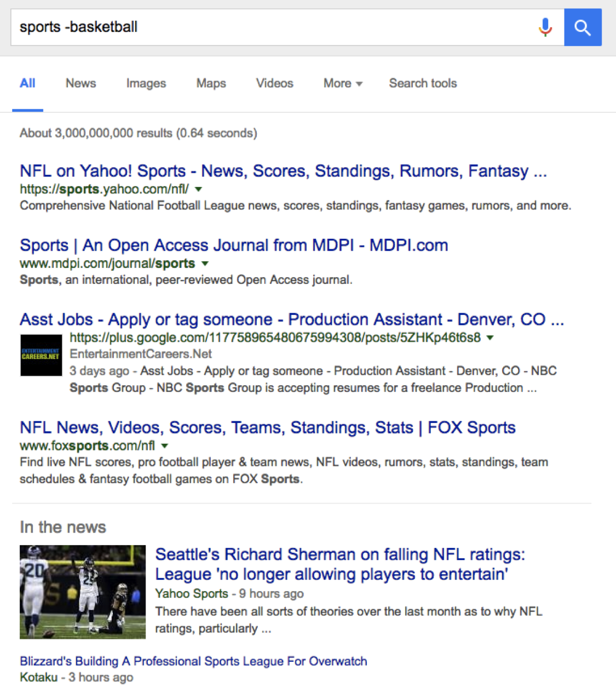Viewport: 616px width, 692px height.
Task: Switch to the News tab
Action: [x=80, y=83]
